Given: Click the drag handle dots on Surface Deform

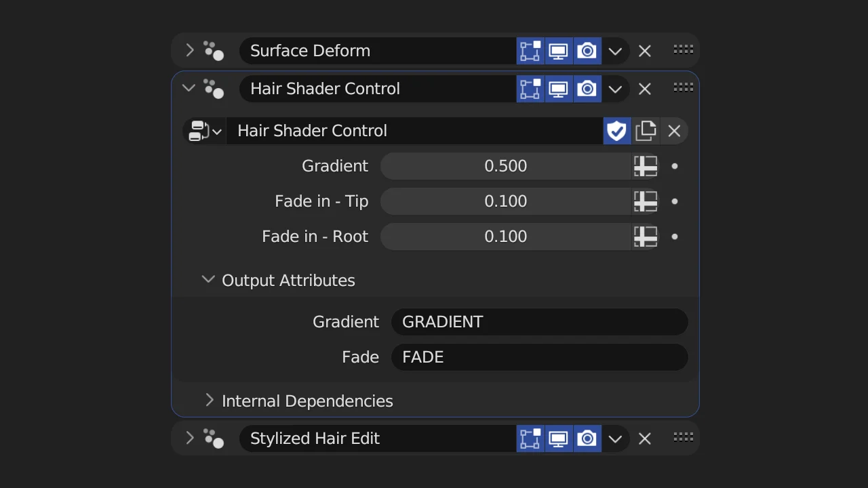Looking at the screenshot, I should 683,50.
